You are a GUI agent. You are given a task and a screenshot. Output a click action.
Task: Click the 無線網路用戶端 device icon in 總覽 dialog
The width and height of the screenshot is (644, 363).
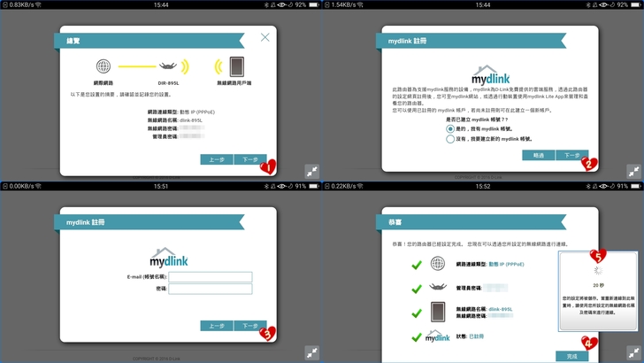coord(236,66)
